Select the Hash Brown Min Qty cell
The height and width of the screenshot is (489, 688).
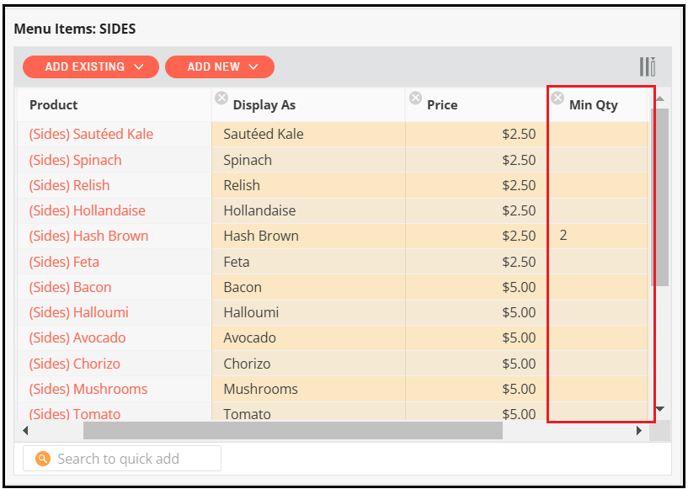coord(598,236)
